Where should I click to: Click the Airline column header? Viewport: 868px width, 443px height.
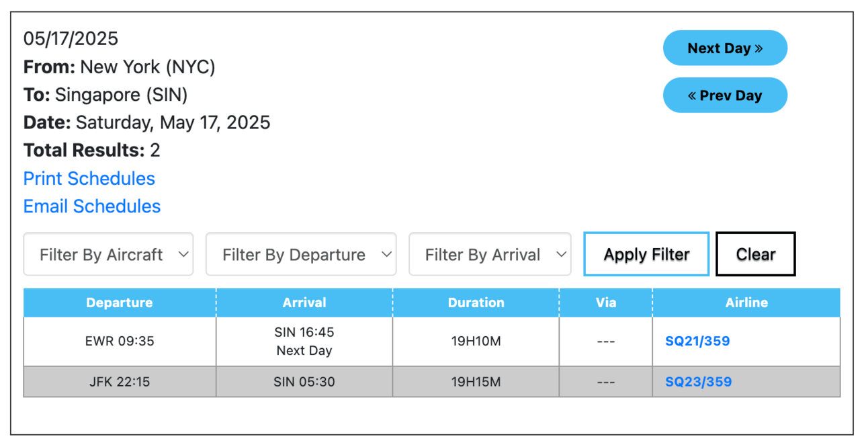click(x=746, y=303)
